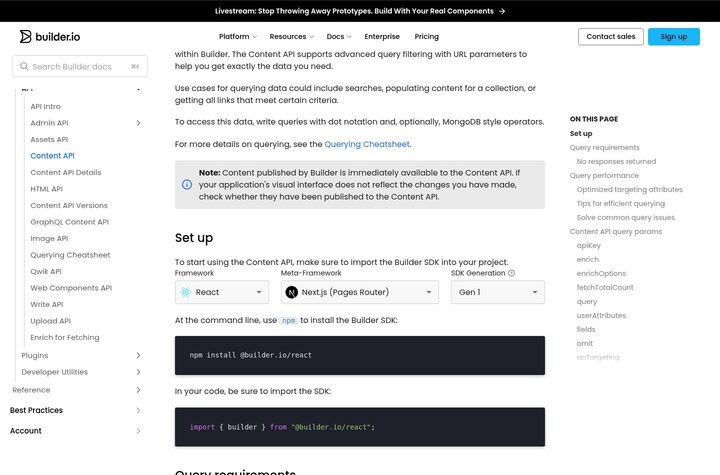Expand the Plugins section chevron
720x475 pixels.
click(138, 356)
